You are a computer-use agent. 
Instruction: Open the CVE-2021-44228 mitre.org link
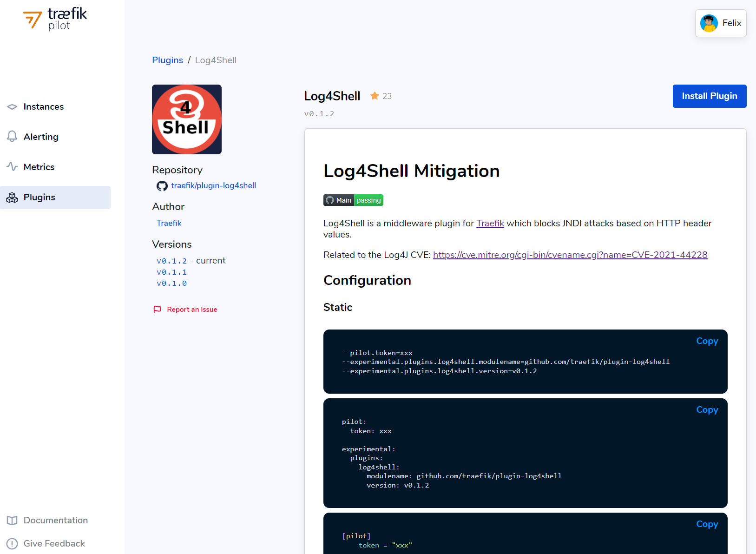point(570,255)
